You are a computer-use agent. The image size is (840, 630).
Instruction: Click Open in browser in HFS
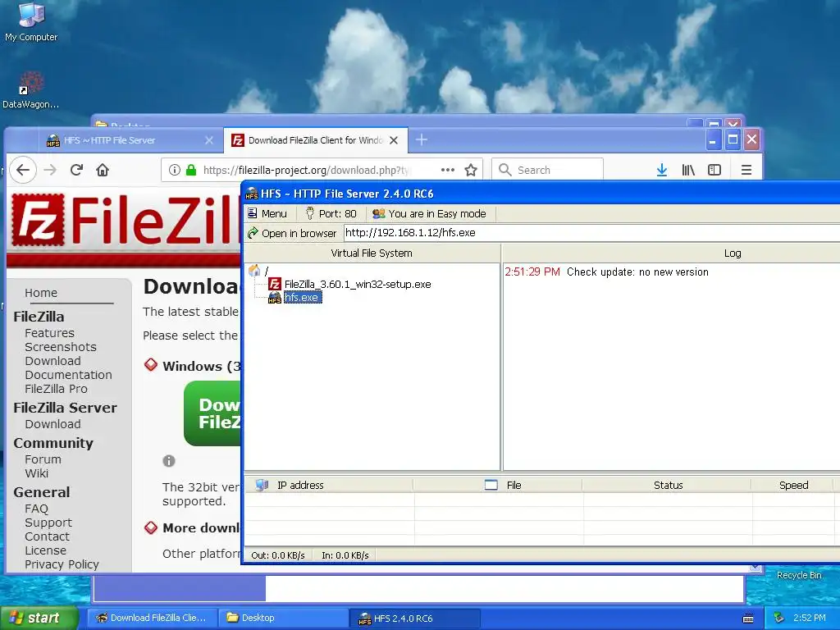(293, 233)
